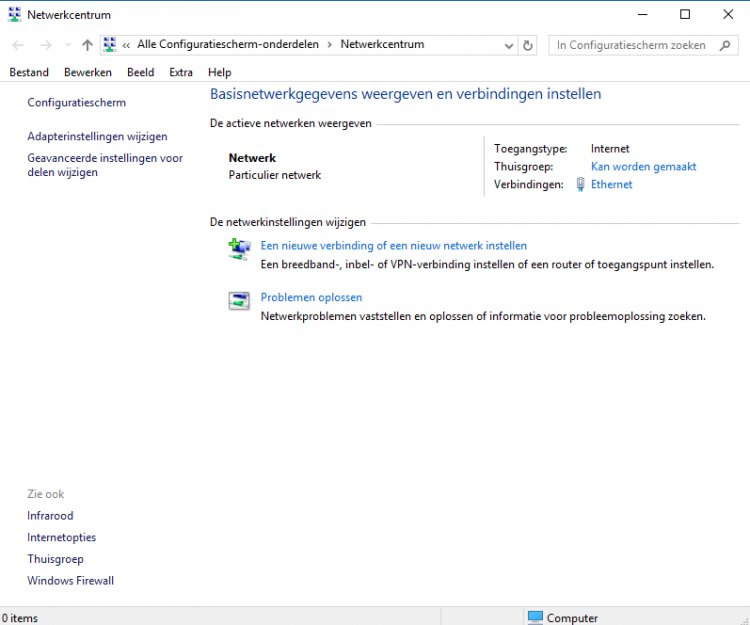Open Internetopties link

click(x=61, y=537)
